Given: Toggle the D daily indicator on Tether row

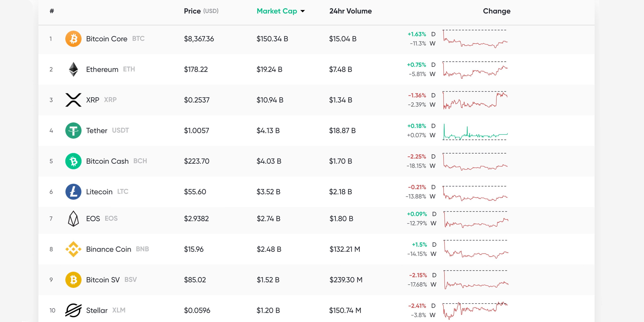Looking at the screenshot, I should pos(433,126).
